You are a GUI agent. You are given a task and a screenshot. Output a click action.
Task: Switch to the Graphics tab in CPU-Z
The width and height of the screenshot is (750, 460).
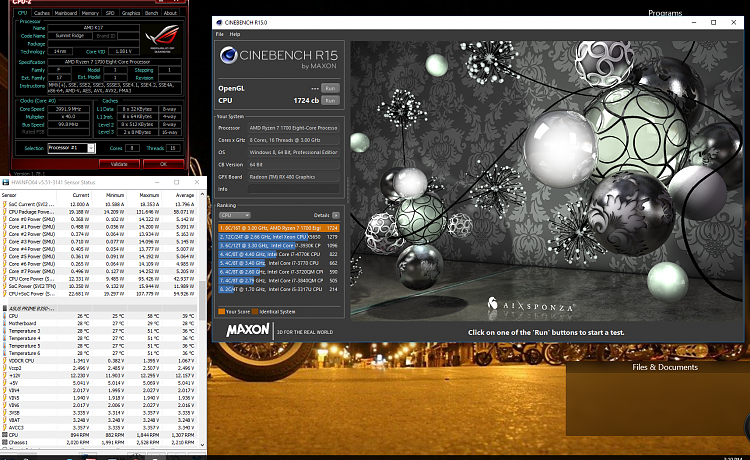click(131, 13)
